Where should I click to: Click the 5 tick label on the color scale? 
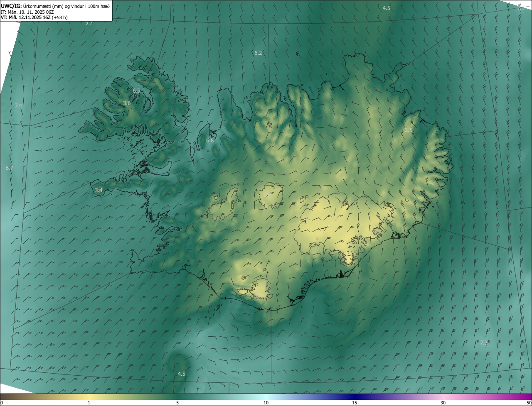[x=177, y=403]
